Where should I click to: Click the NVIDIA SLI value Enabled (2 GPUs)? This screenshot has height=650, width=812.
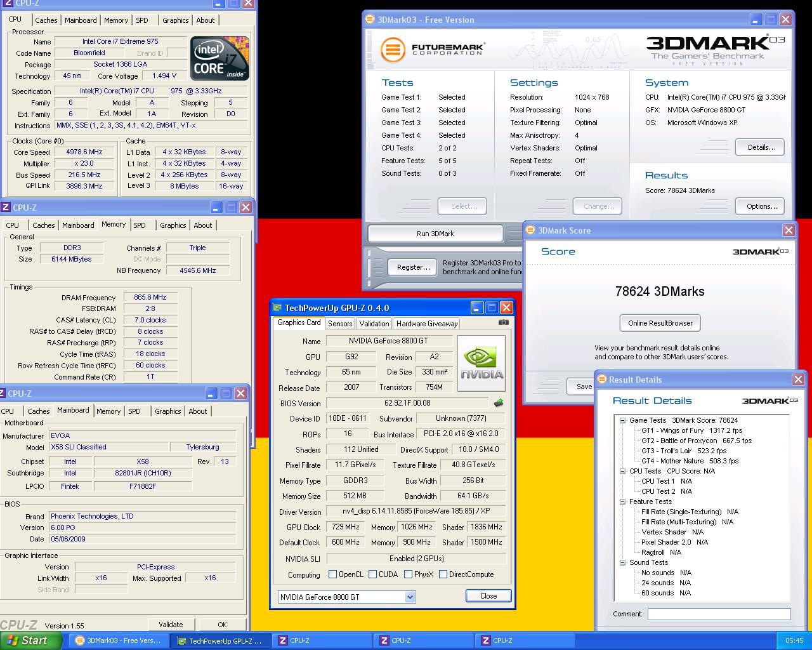click(x=416, y=559)
